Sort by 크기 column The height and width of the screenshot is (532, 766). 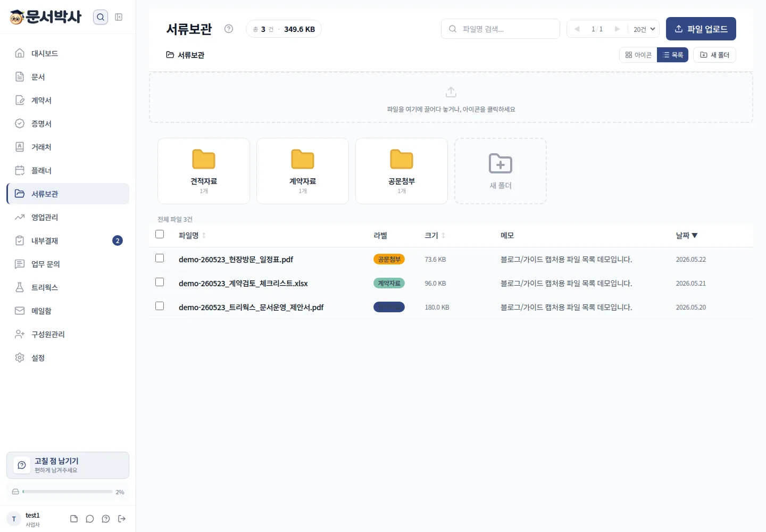pyautogui.click(x=435, y=235)
